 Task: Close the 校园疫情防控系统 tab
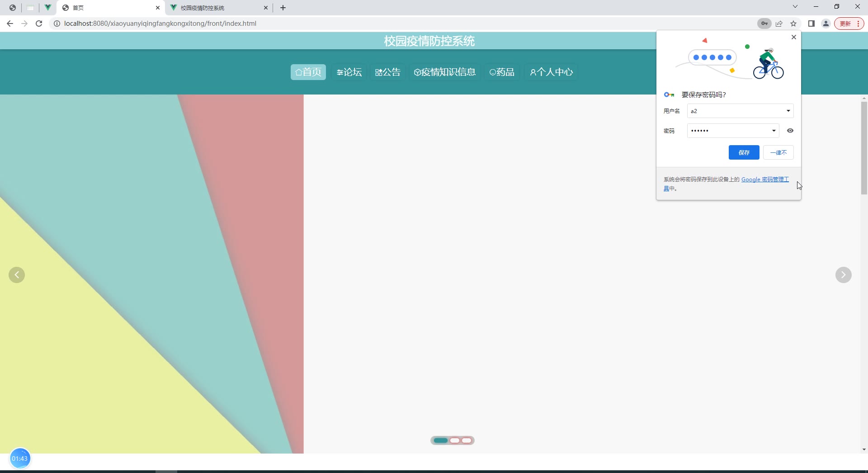(x=266, y=8)
